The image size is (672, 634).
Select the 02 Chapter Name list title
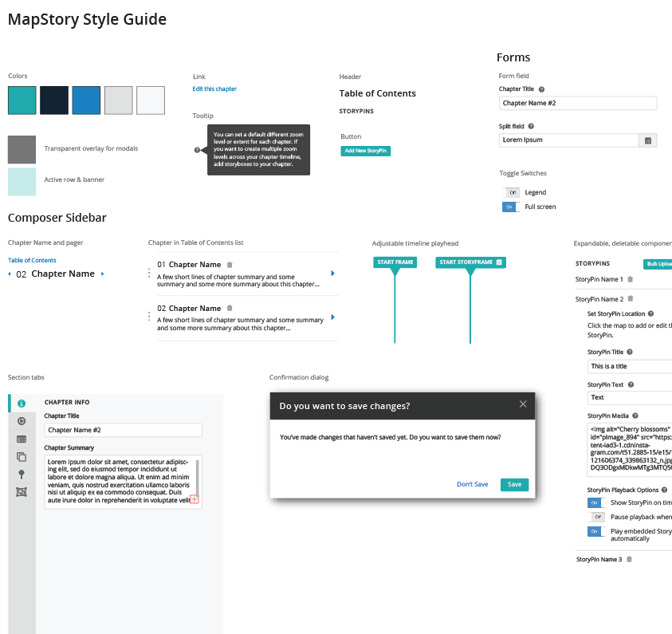coord(189,308)
